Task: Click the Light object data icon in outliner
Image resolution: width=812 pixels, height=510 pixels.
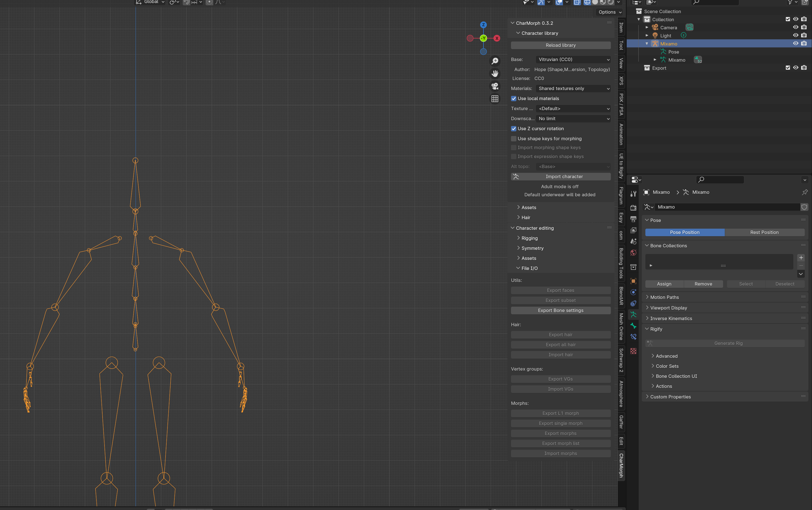Action: [x=683, y=35]
